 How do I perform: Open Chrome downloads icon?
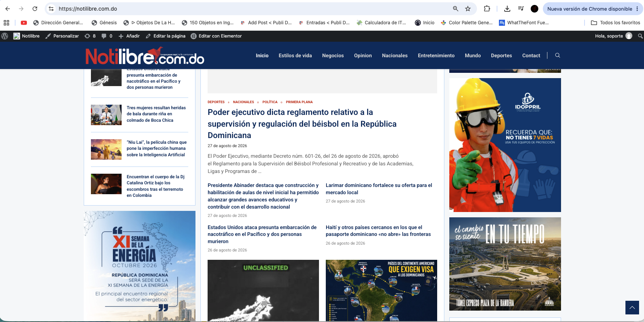(x=507, y=9)
